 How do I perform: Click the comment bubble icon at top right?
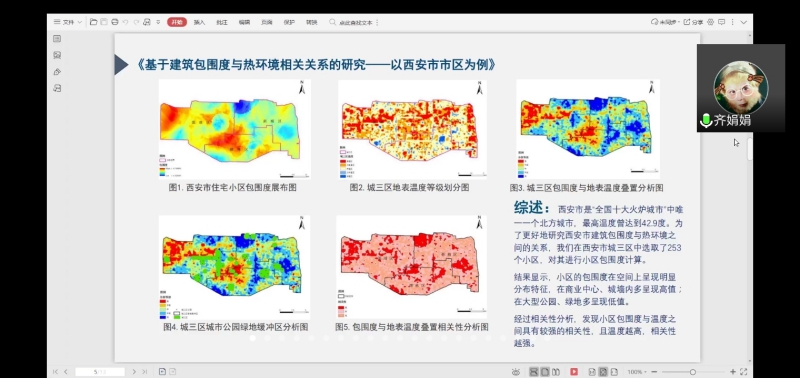(721, 22)
